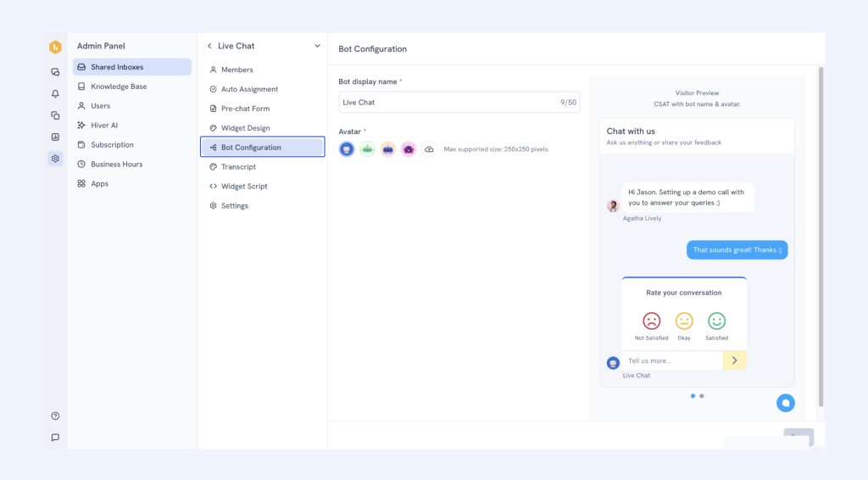This screenshot has height=480, width=868.
Task: Submit feedback with the yellow arrow button
Action: click(x=734, y=360)
